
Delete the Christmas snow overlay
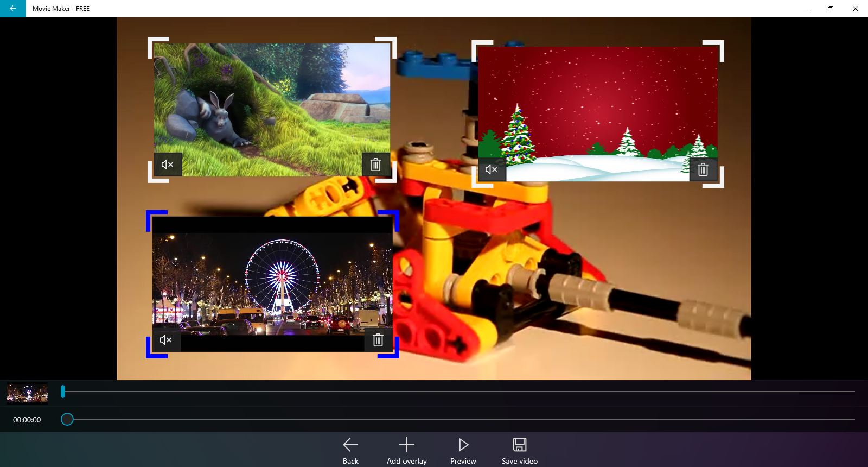(703, 169)
